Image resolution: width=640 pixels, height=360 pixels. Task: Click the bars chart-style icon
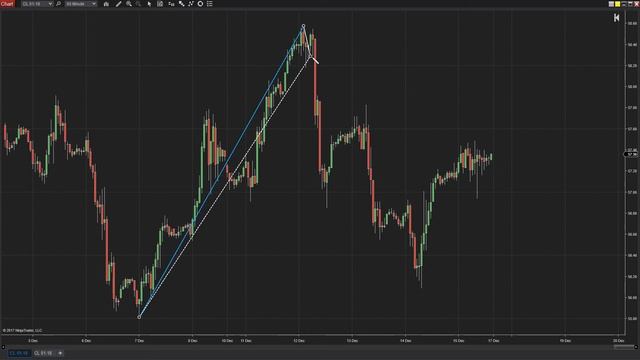coord(106,4)
